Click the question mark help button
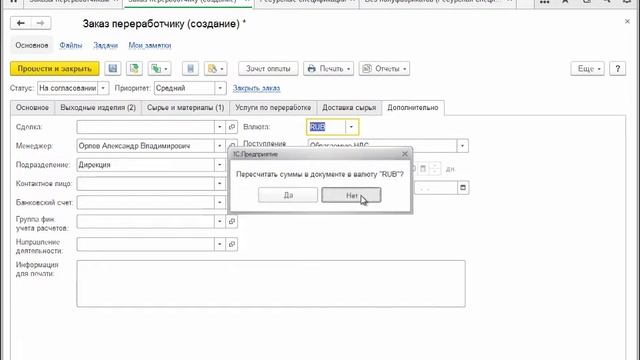 tap(618, 69)
